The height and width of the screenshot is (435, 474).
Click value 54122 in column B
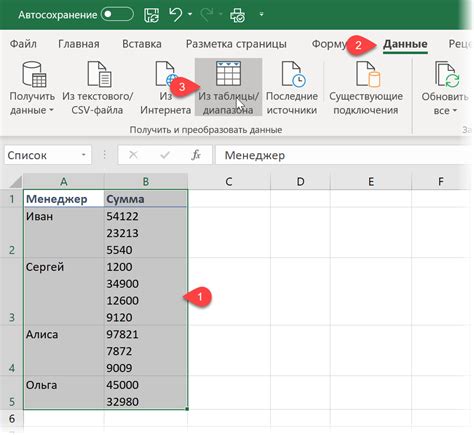pos(122,216)
